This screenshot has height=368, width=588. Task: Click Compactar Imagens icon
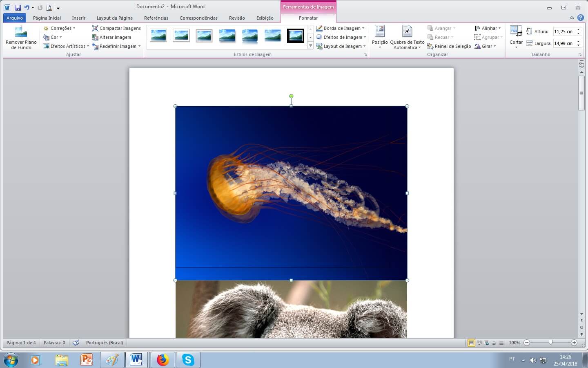tap(95, 28)
